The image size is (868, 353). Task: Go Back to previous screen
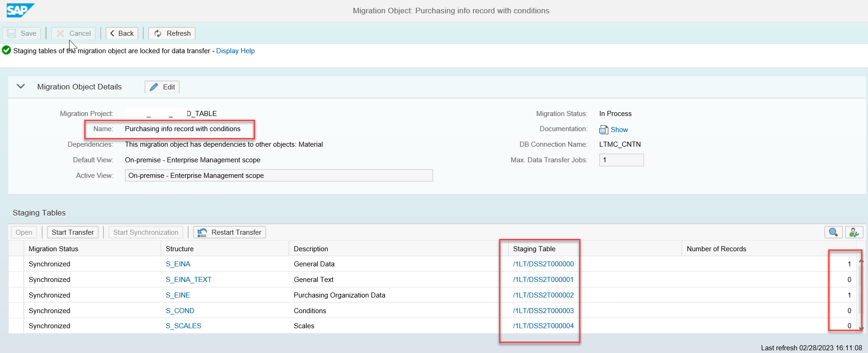pos(122,33)
